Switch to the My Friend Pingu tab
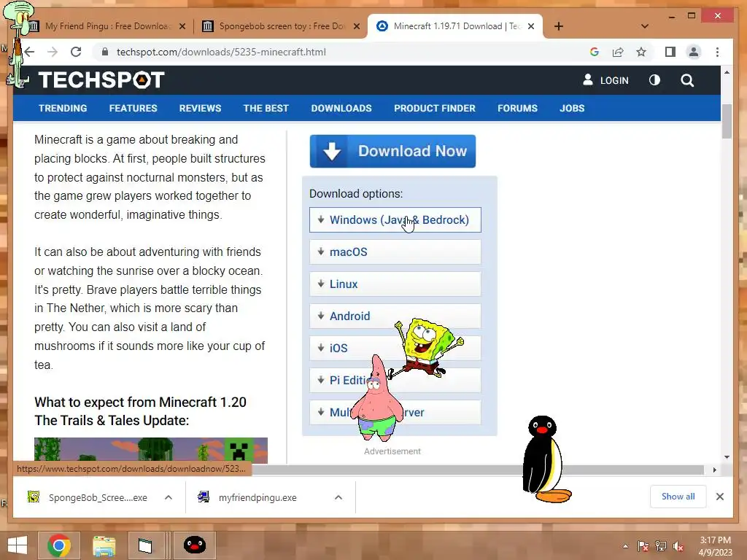The width and height of the screenshot is (747, 560). (108, 26)
